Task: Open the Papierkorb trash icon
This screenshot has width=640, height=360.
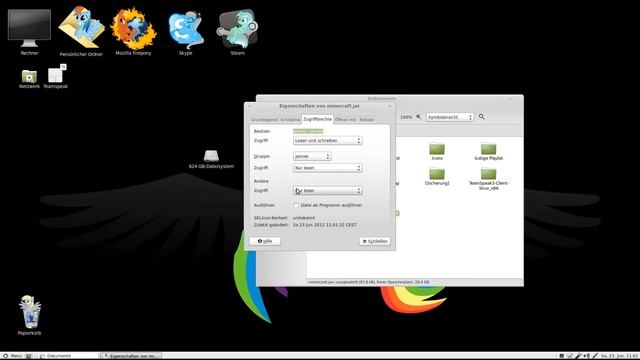Action: pos(30,315)
